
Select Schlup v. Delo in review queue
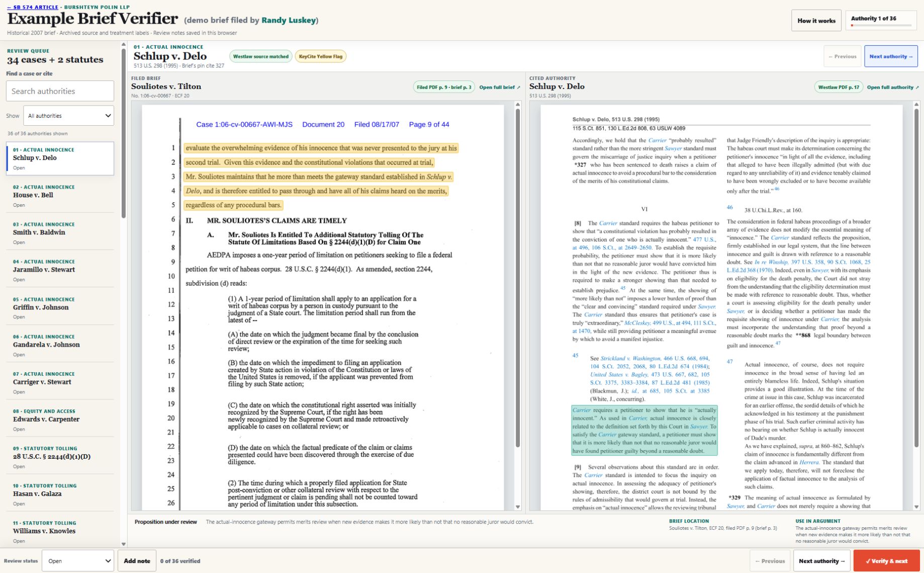60,158
